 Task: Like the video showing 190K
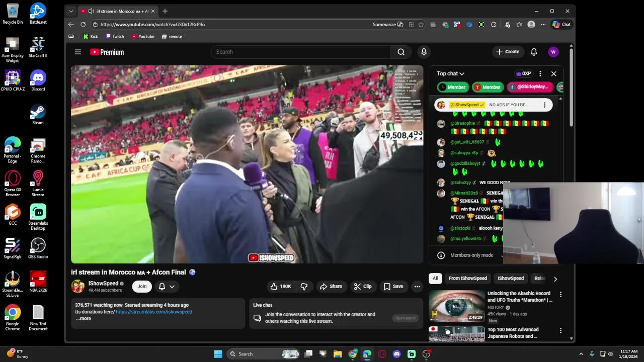[x=281, y=287]
